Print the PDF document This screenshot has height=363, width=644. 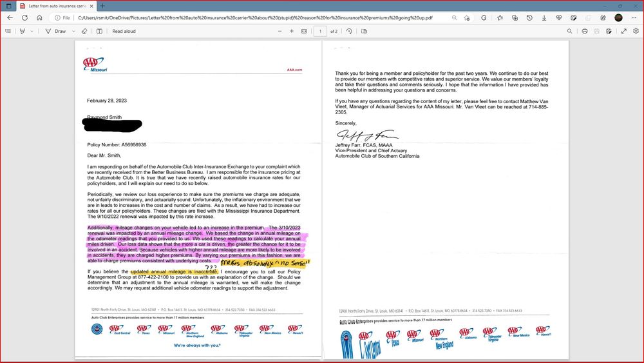coord(585,31)
